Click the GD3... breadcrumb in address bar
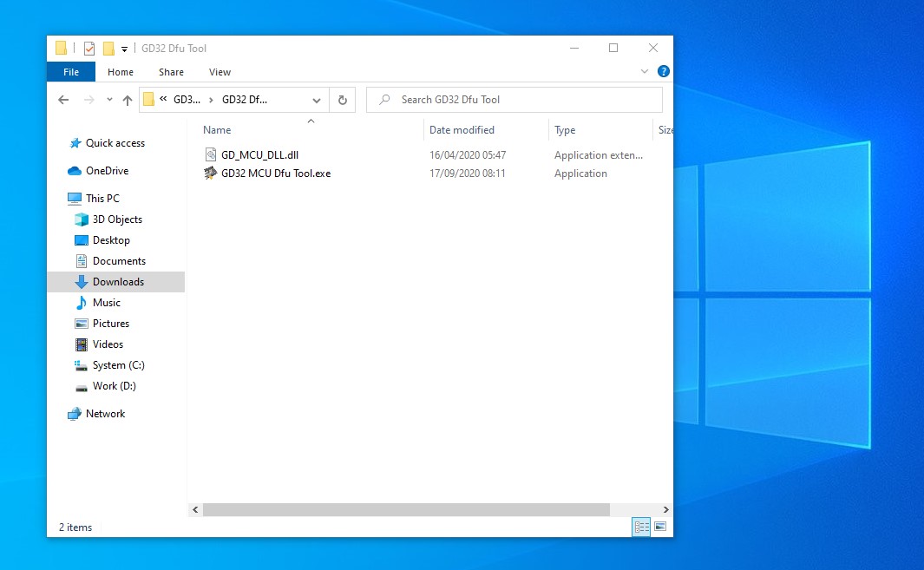Image resolution: width=924 pixels, height=570 pixels. coord(187,100)
